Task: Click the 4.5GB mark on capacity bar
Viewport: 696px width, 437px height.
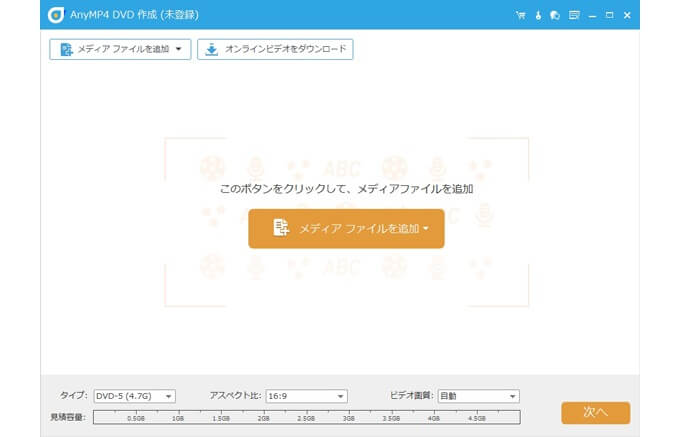Action: [x=477, y=418]
